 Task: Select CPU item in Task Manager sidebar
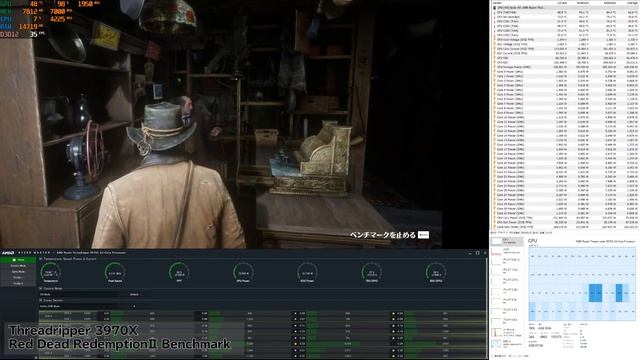(507, 241)
